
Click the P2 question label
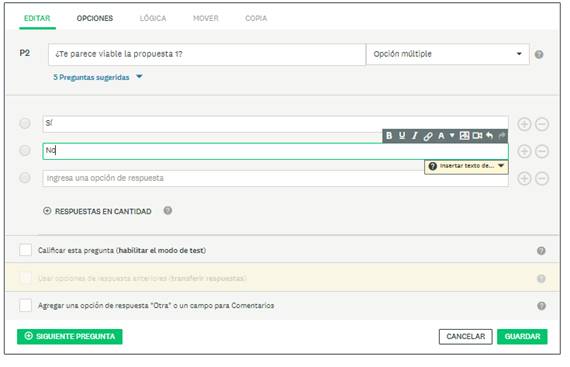[25, 53]
